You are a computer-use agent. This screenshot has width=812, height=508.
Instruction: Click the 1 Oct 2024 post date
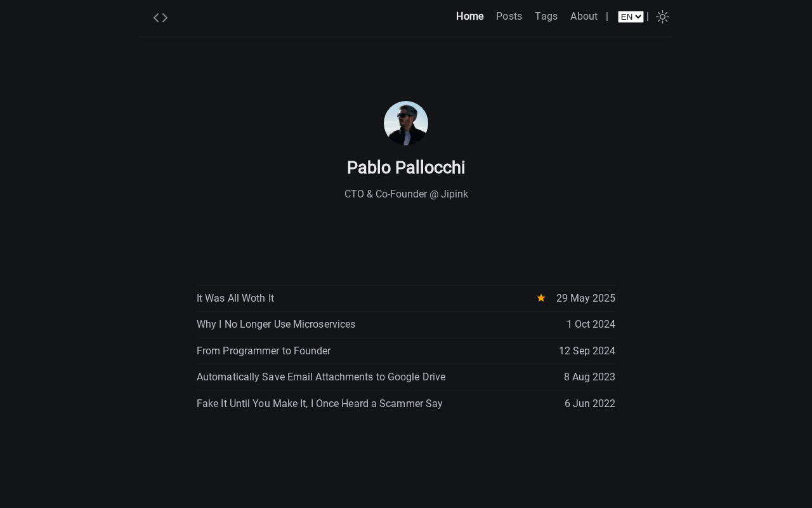(591, 324)
